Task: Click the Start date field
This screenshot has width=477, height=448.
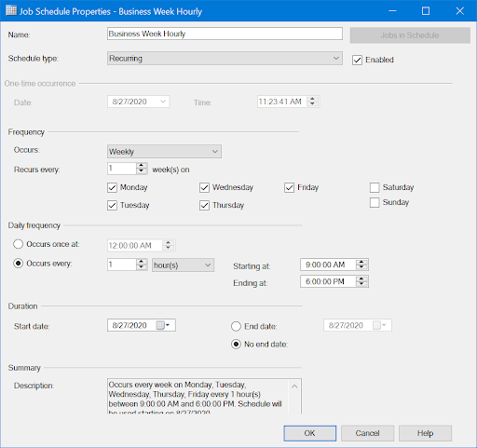Action: pyautogui.click(x=142, y=325)
